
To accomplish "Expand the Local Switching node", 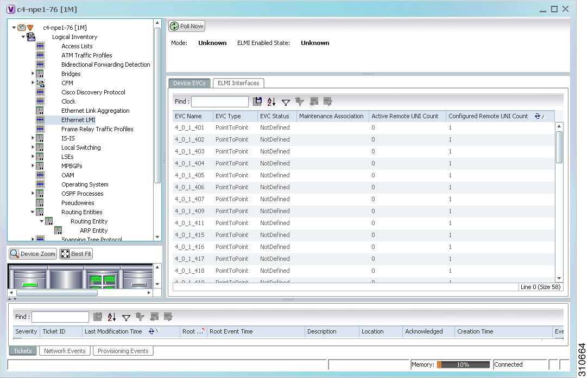I will [x=33, y=147].
